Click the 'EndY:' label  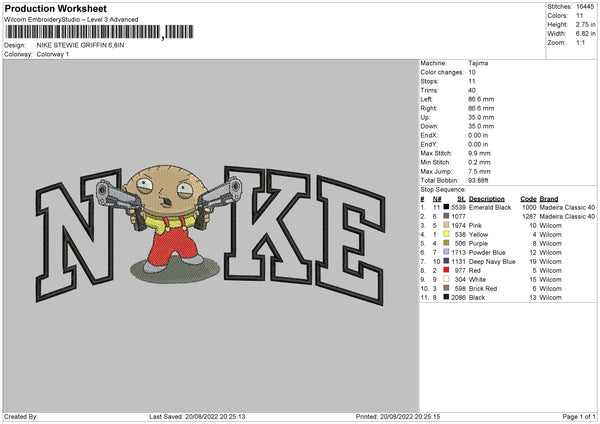point(429,144)
